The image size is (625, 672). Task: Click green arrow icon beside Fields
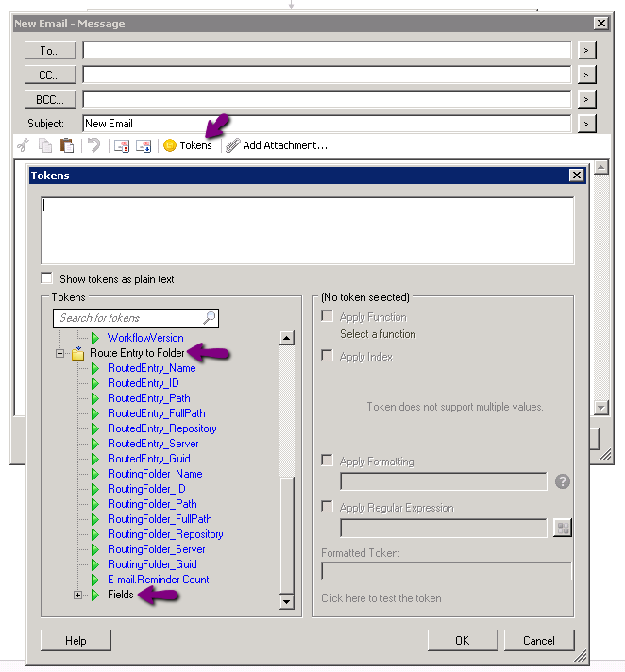coord(95,595)
